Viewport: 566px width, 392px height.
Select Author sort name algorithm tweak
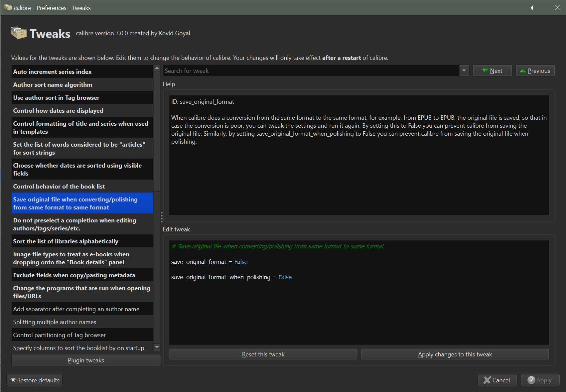[x=82, y=84]
